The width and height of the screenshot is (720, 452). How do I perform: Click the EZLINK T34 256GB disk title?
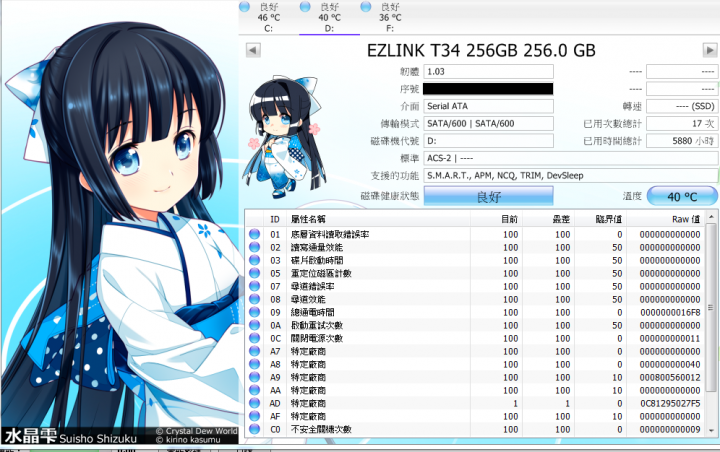(x=481, y=50)
